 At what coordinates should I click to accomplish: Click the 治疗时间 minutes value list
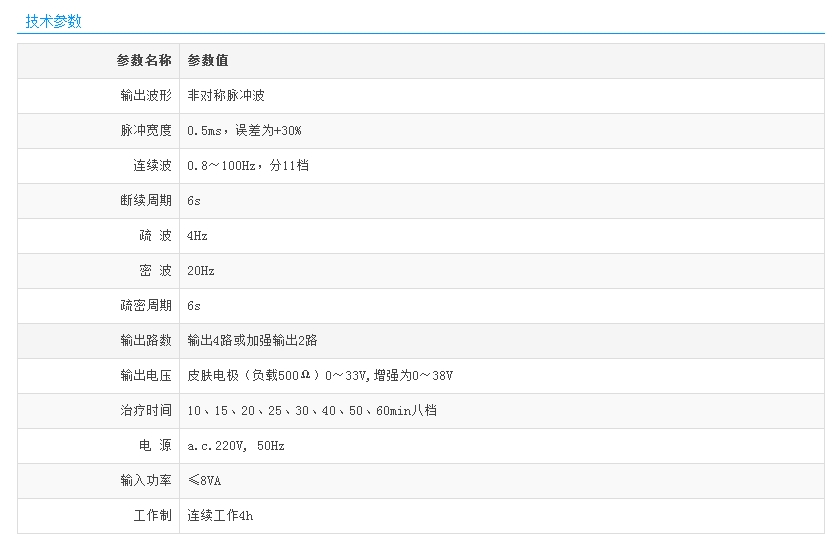click(312, 411)
